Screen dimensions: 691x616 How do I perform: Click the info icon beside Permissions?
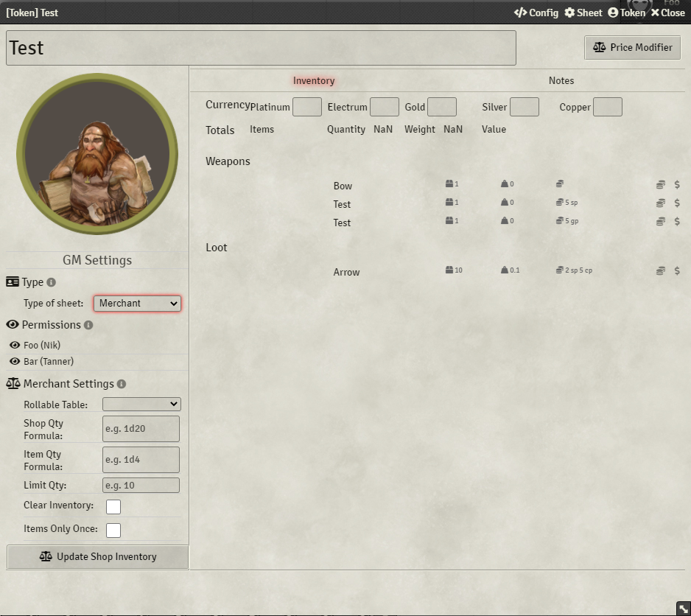tap(88, 324)
